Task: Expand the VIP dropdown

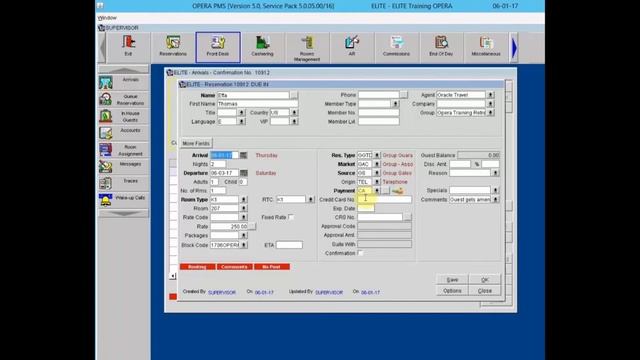Action: click(294, 121)
